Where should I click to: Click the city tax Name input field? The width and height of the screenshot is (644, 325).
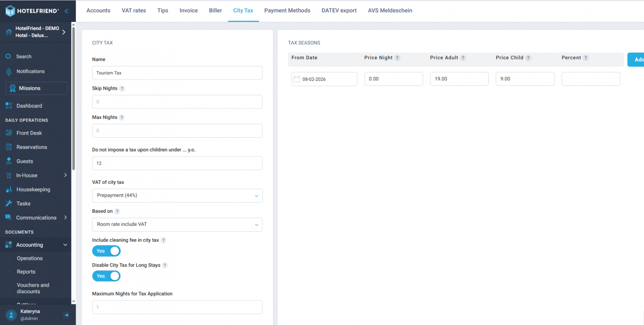coord(177,73)
